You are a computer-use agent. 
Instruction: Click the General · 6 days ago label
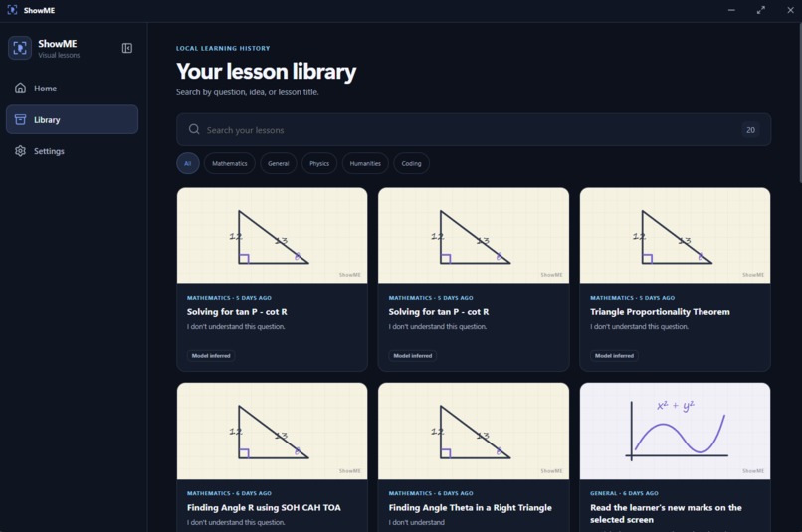[624, 493]
